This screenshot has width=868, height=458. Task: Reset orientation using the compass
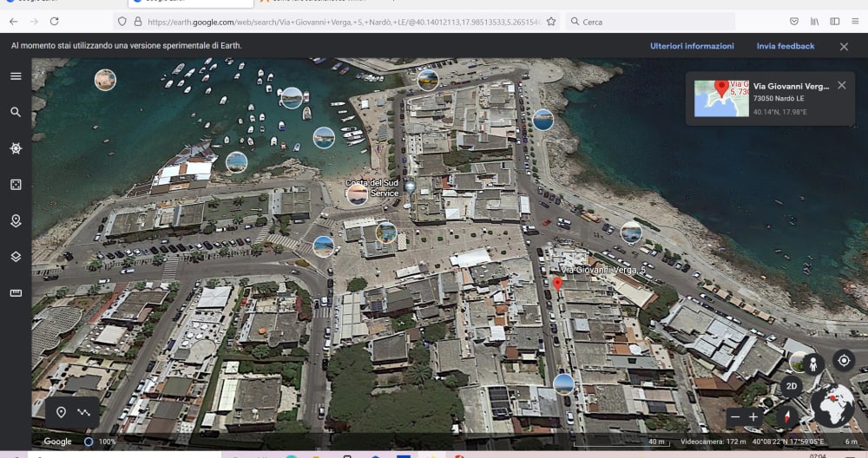tap(786, 416)
